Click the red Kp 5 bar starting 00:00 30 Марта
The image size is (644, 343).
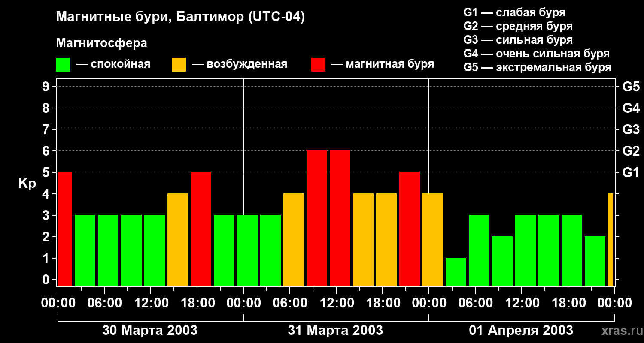(x=65, y=229)
